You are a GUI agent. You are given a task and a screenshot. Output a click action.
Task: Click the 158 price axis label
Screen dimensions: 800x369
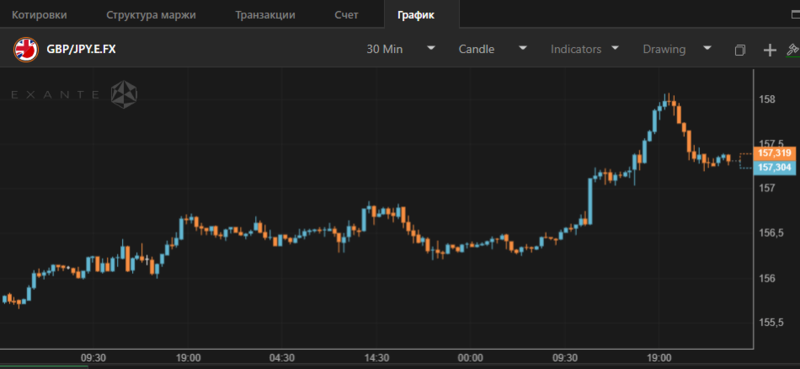point(768,99)
